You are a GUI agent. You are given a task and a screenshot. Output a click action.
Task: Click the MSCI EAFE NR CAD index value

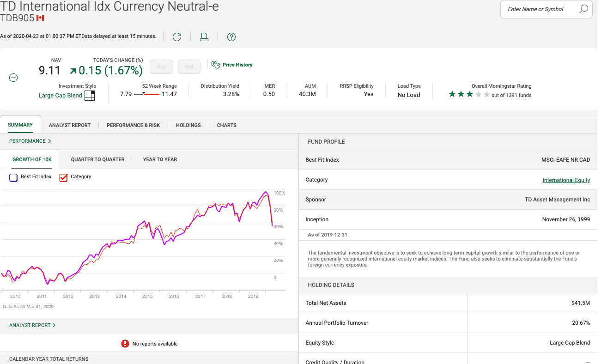(565, 160)
